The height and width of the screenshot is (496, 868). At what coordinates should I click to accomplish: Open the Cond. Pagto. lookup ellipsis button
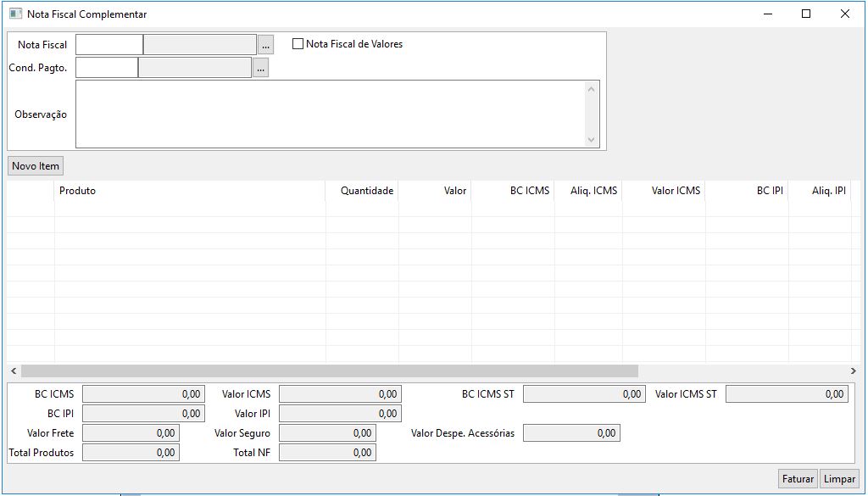click(x=261, y=68)
